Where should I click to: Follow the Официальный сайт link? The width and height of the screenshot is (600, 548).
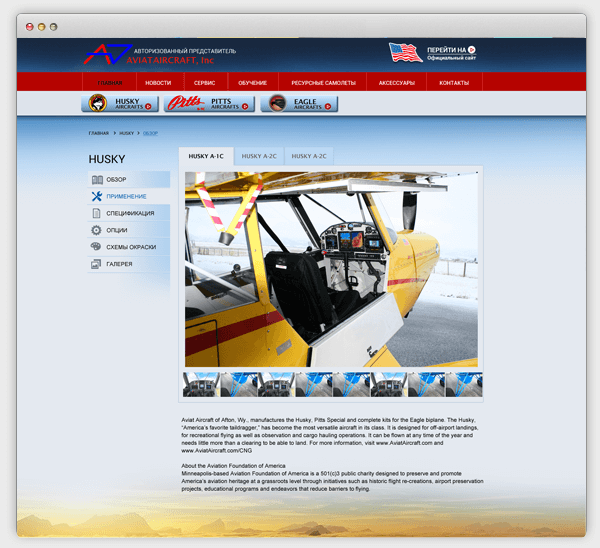[x=452, y=58]
